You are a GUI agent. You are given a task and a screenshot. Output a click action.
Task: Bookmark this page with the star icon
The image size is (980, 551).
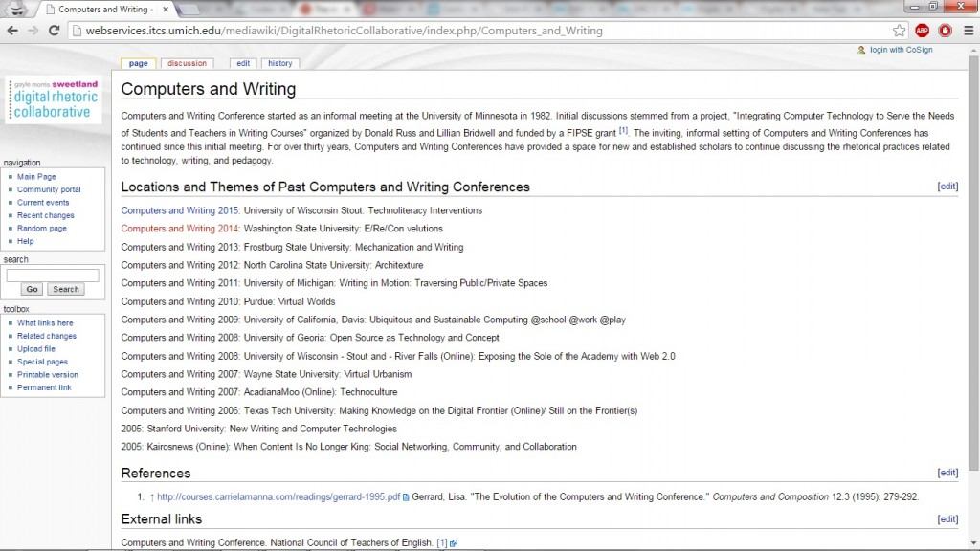899,31
